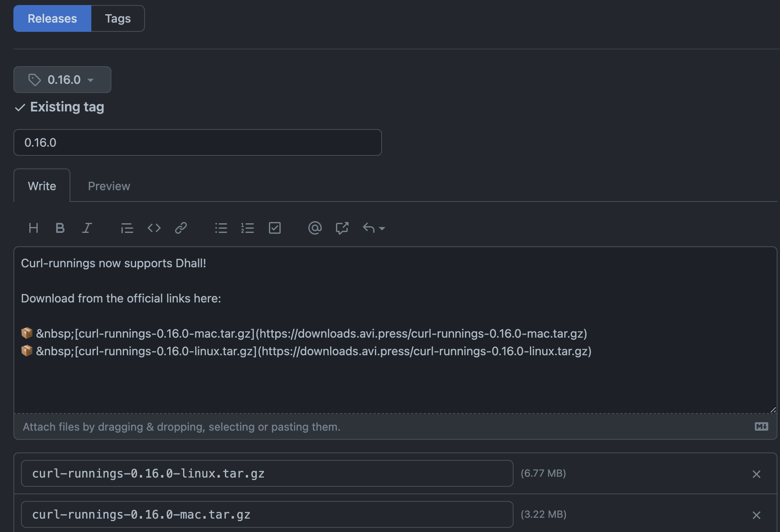Insert code formatting
This screenshot has width=780, height=532.
(x=154, y=228)
